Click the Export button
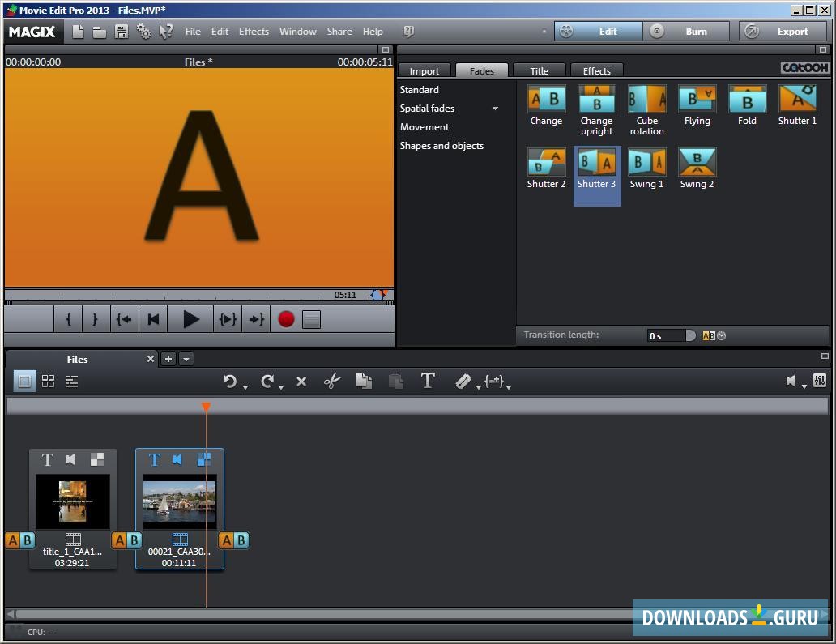Screen dimensions: 836x644 pyautogui.click(x=783, y=32)
